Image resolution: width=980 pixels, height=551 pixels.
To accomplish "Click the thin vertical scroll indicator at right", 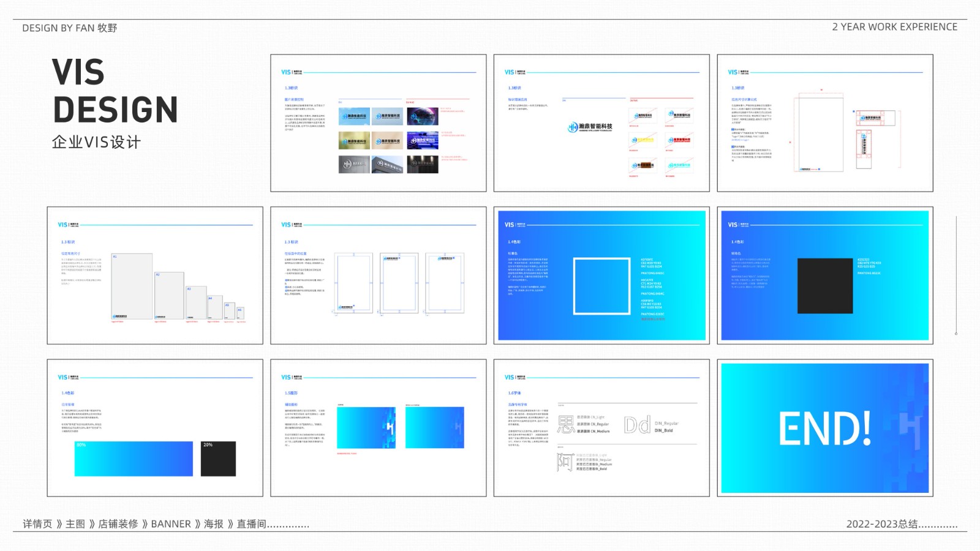I will click(x=956, y=275).
